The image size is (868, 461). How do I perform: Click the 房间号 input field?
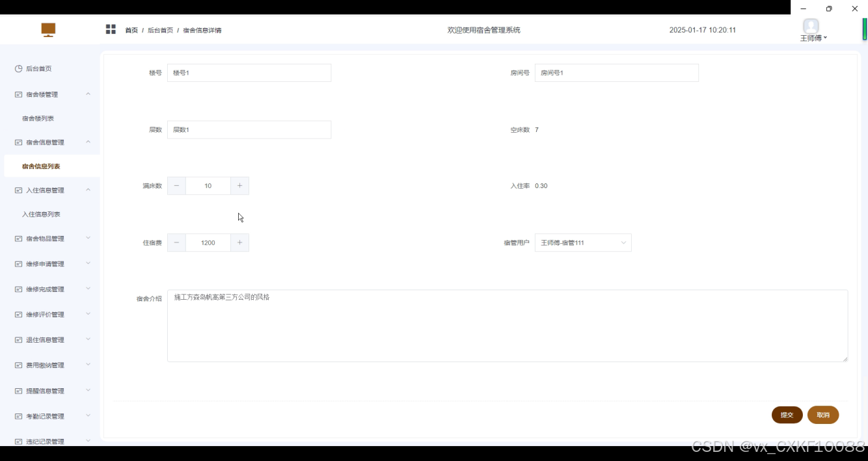point(617,73)
